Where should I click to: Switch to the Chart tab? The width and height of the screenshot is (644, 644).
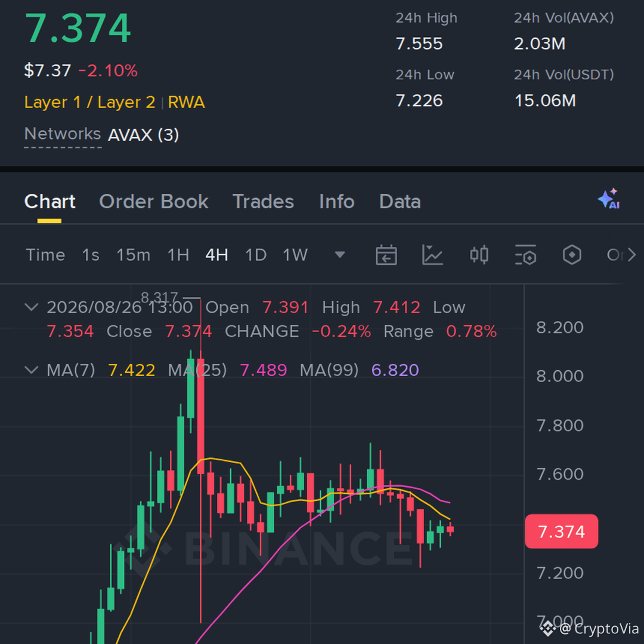[49, 202]
